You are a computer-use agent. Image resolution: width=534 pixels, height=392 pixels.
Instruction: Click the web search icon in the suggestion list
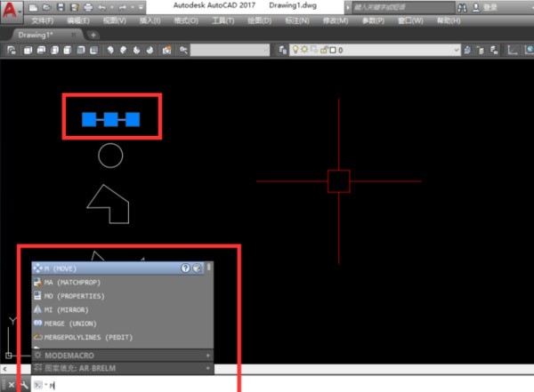click(x=197, y=268)
